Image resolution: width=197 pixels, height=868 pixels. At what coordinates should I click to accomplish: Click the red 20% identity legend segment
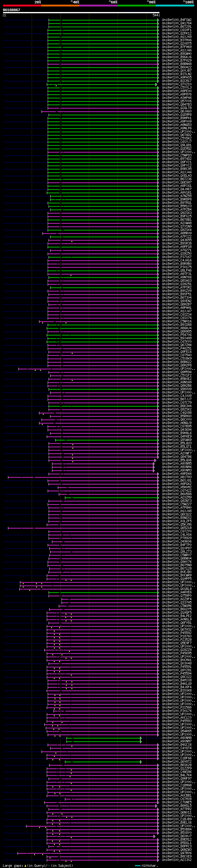22,6
